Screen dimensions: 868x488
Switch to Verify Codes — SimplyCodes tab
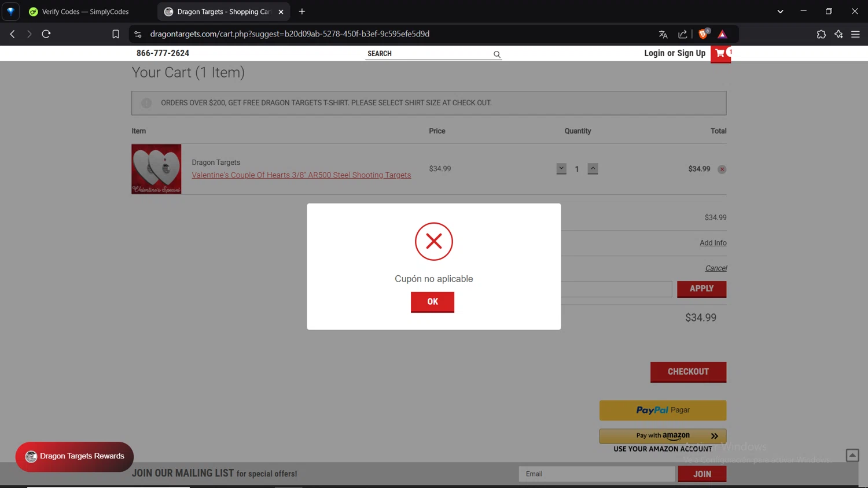(x=85, y=12)
